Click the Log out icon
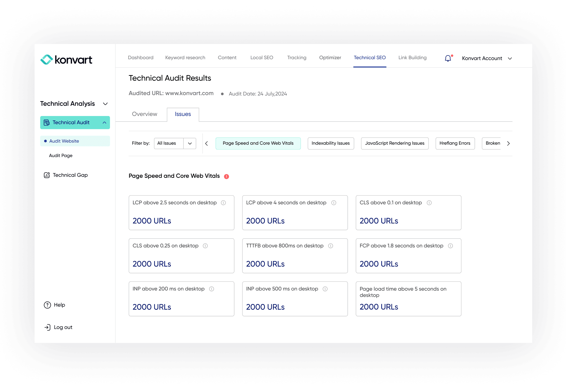The image size is (566, 392). coord(47,327)
